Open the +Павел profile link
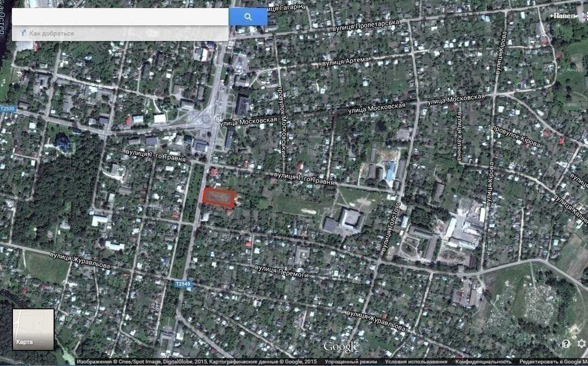 pos(564,16)
